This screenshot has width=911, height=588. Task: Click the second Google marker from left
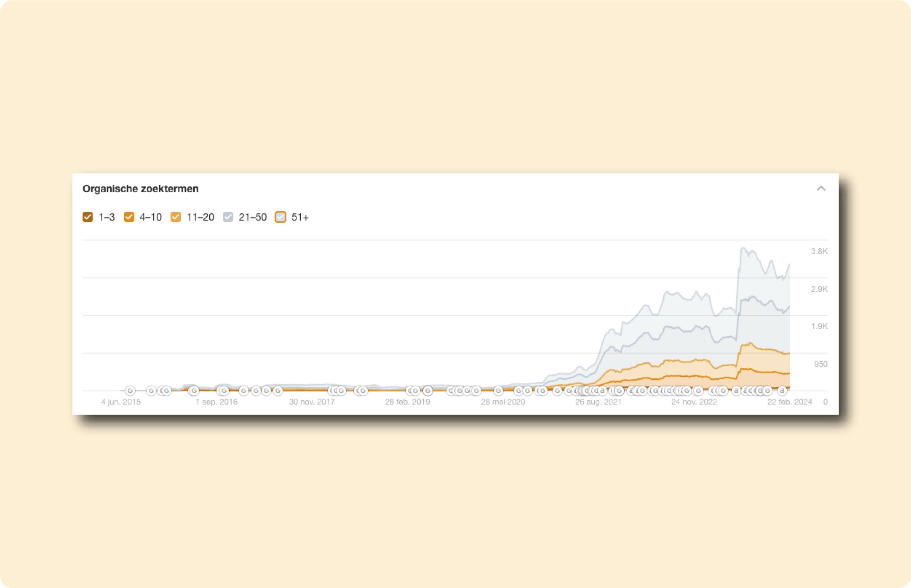(151, 391)
